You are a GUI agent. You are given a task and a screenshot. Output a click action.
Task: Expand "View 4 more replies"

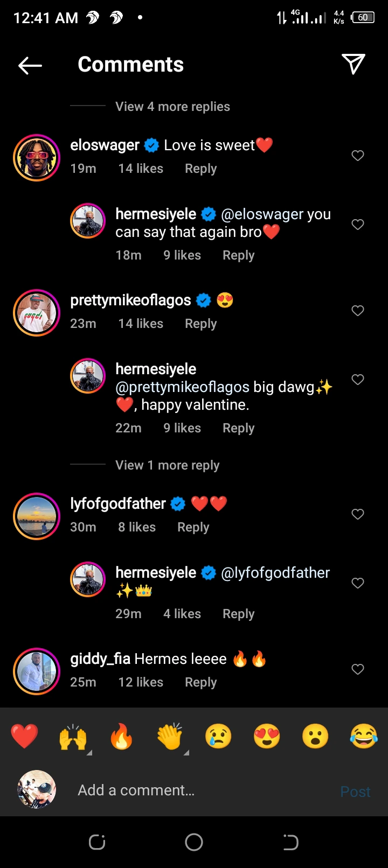coord(172,107)
